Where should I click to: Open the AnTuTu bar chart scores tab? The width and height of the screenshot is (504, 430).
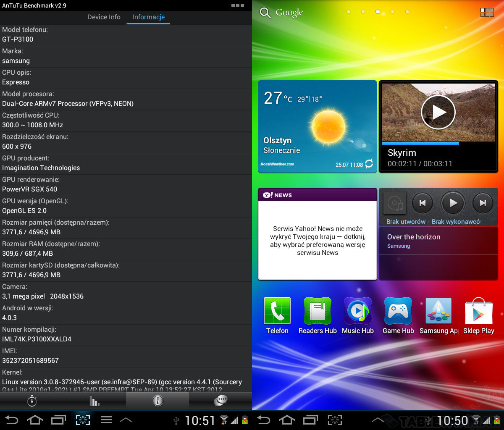(94, 401)
